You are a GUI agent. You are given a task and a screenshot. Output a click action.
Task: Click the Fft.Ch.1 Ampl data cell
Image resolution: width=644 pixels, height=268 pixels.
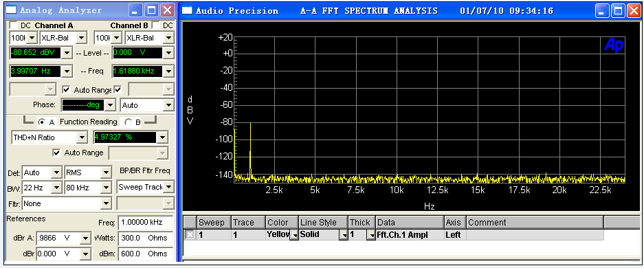[x=410, y=235]
